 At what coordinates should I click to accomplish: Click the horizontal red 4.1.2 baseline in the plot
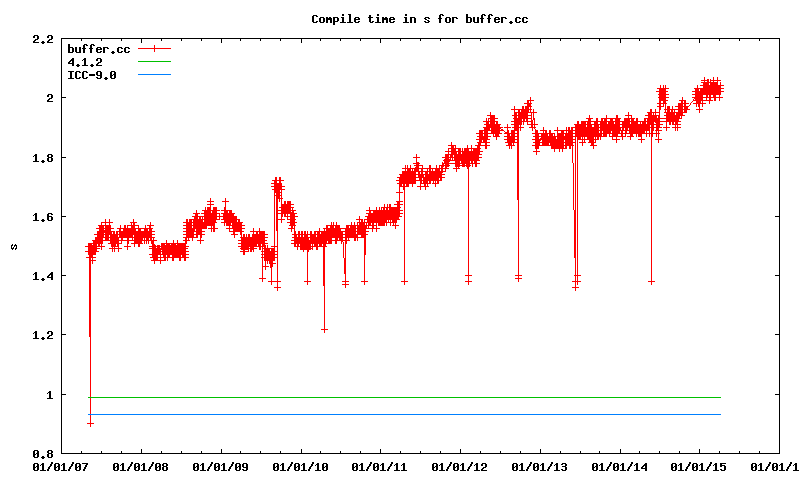[x=400, y=398]
